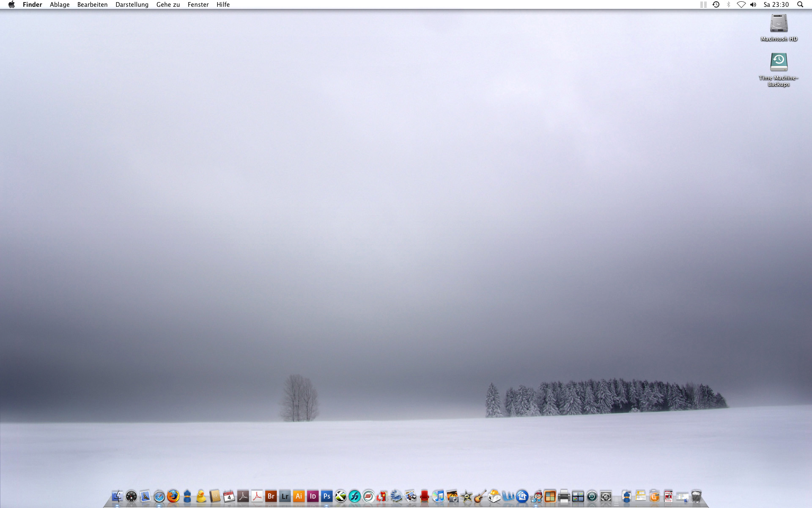The width and height of the screenshot is (812, 508).
Task: Launch Adobe Illustrator (Ai) icon
Action: 299,496
